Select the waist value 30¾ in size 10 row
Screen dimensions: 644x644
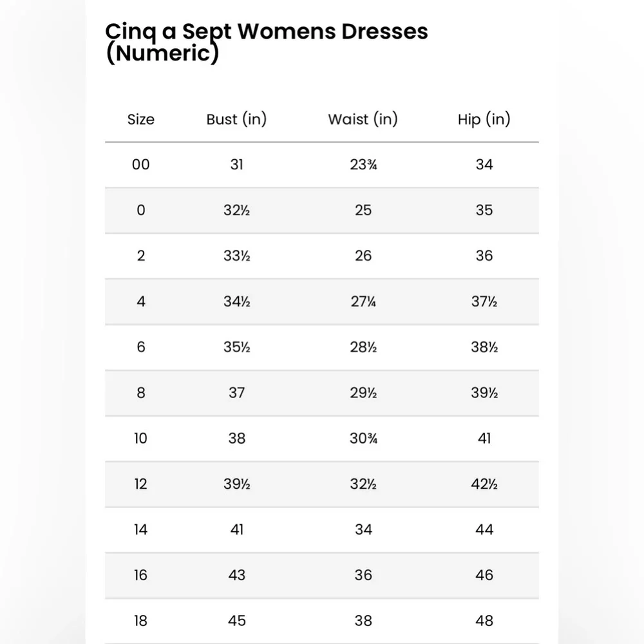363,439
